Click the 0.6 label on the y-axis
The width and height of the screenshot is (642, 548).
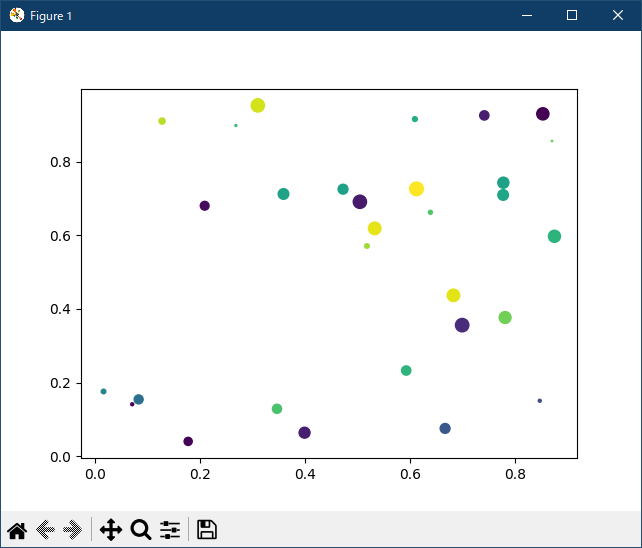[60, 236]
